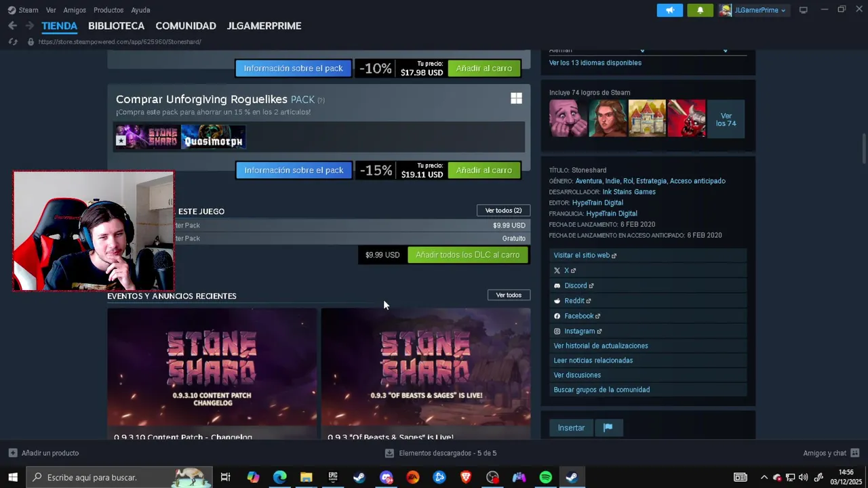Open the Reddit link
The height and width of the screenshot is (488, 868).
point(648,301)
